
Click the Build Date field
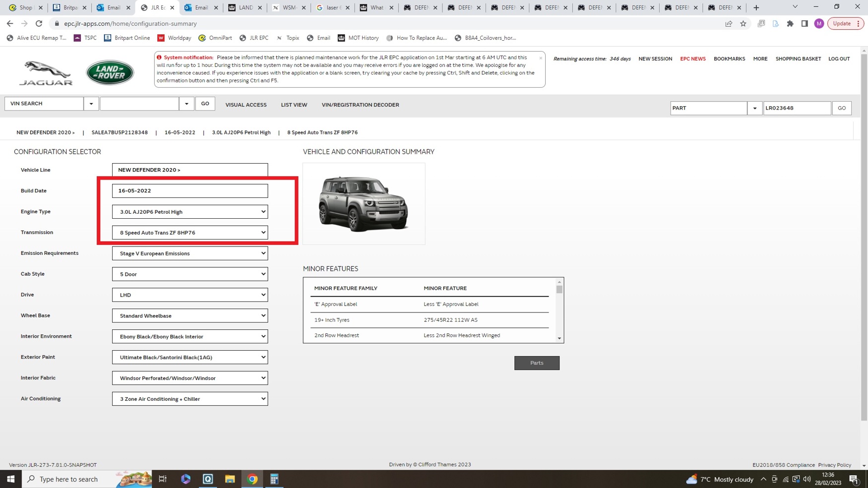point(190,191)
